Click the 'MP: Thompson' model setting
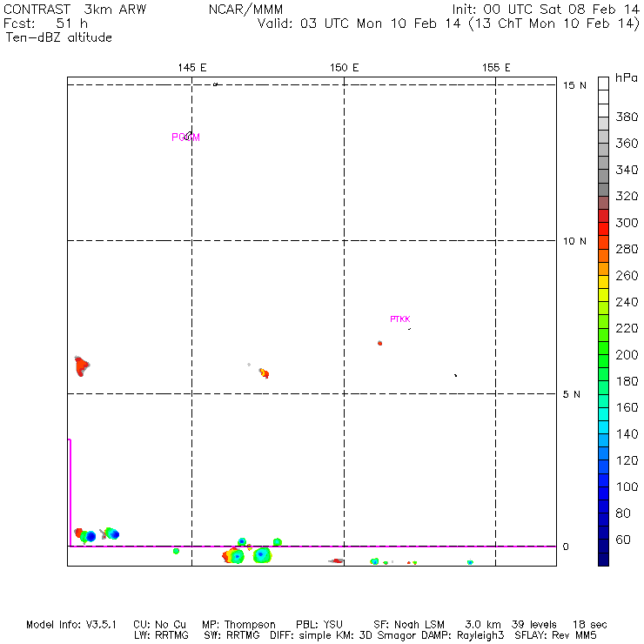 coord(238,625)
